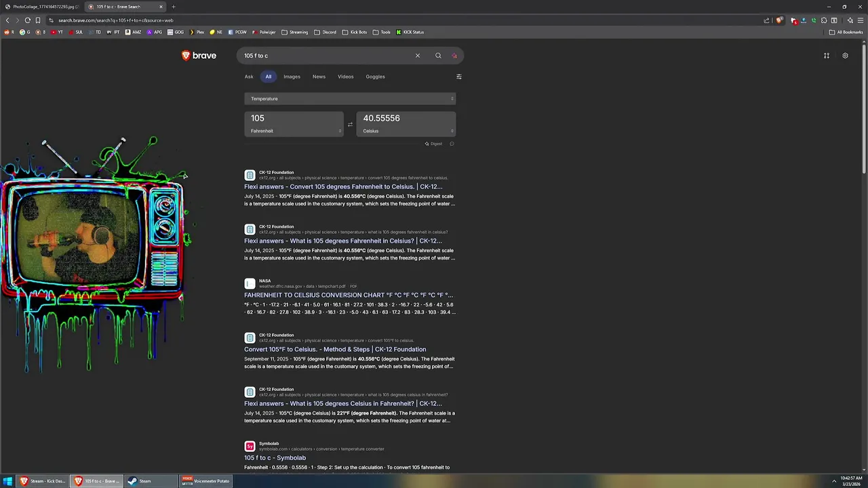Click the browser address bar URL
This screenshot has height=488, width=868.
pyautogui.click(x=116, y=20)
